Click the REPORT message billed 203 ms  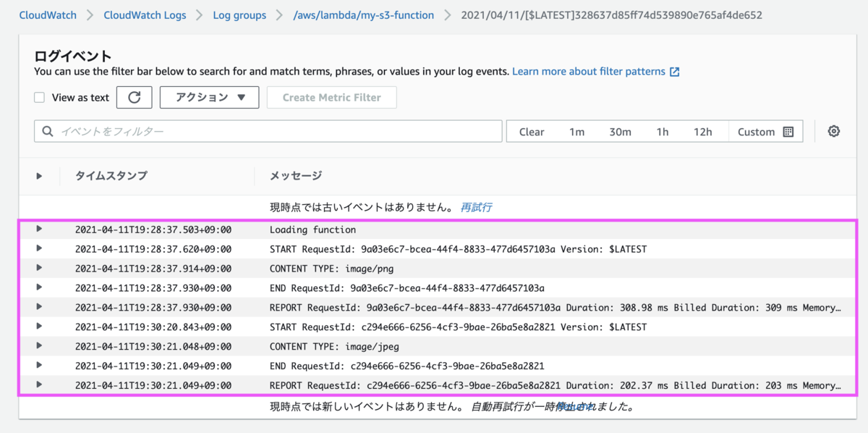coord(556,385)
